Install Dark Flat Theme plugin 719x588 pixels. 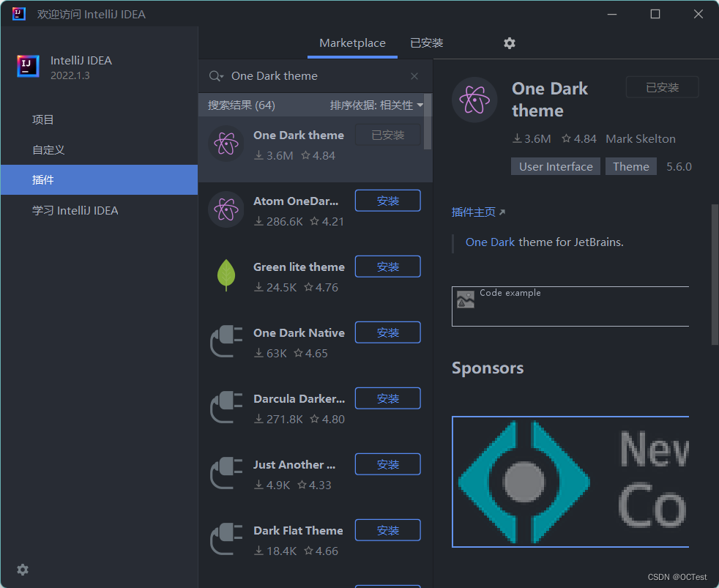click(x=388, y=530)
